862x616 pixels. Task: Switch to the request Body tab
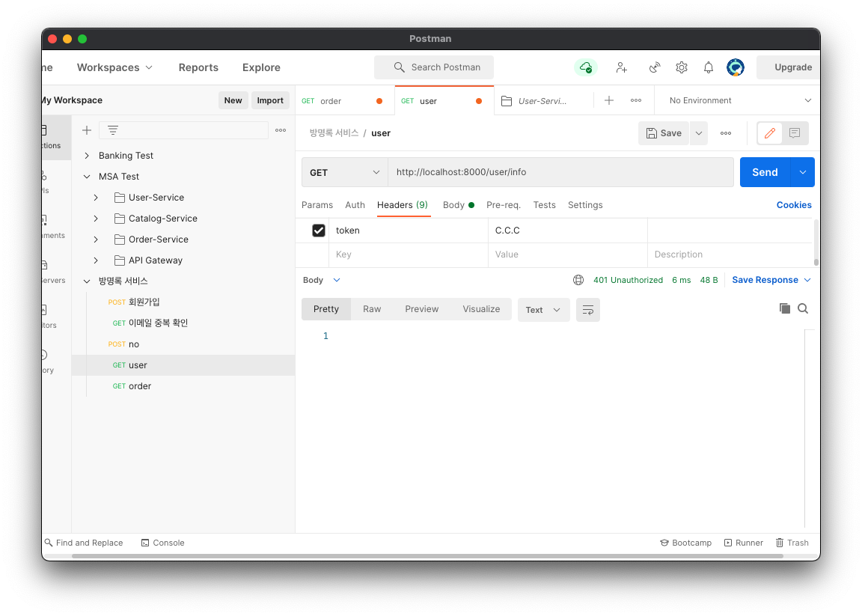pyautogui.click(x=459, y=204)
